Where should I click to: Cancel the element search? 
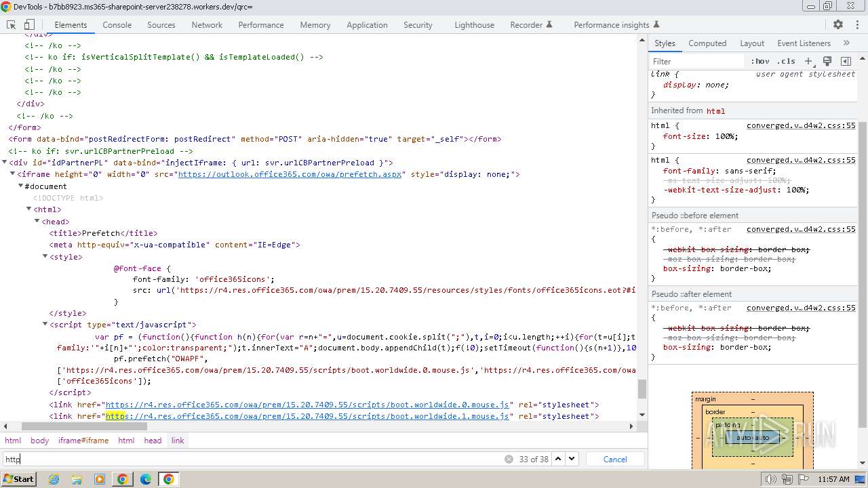[615, 459]
